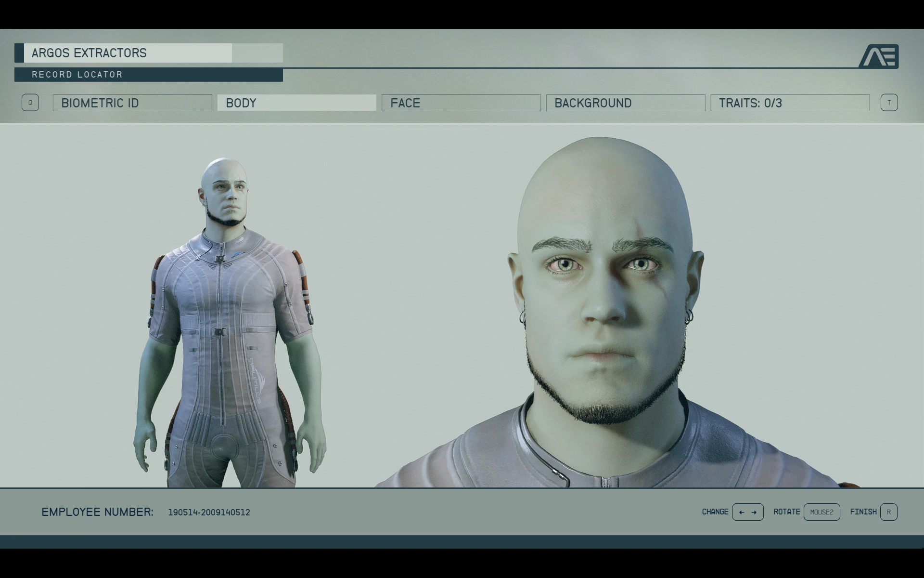
Task: Click the FINISH label
Action: (863, 512)
